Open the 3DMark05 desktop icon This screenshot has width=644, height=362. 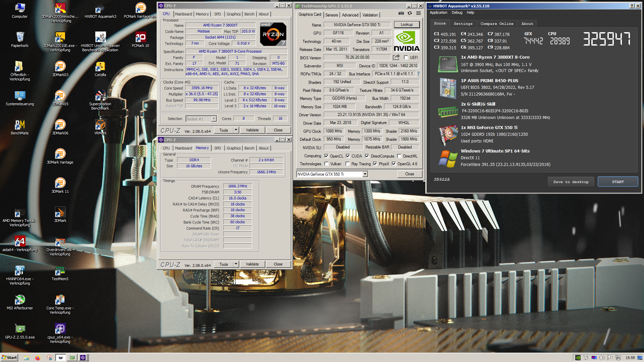pyautogui.click(x=60, y=98)
